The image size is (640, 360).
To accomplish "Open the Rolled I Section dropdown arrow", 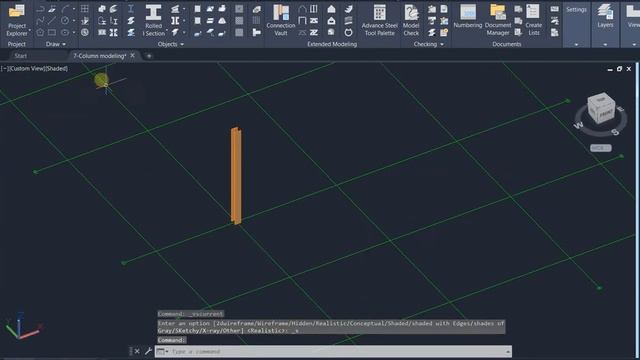I will 167,31.
